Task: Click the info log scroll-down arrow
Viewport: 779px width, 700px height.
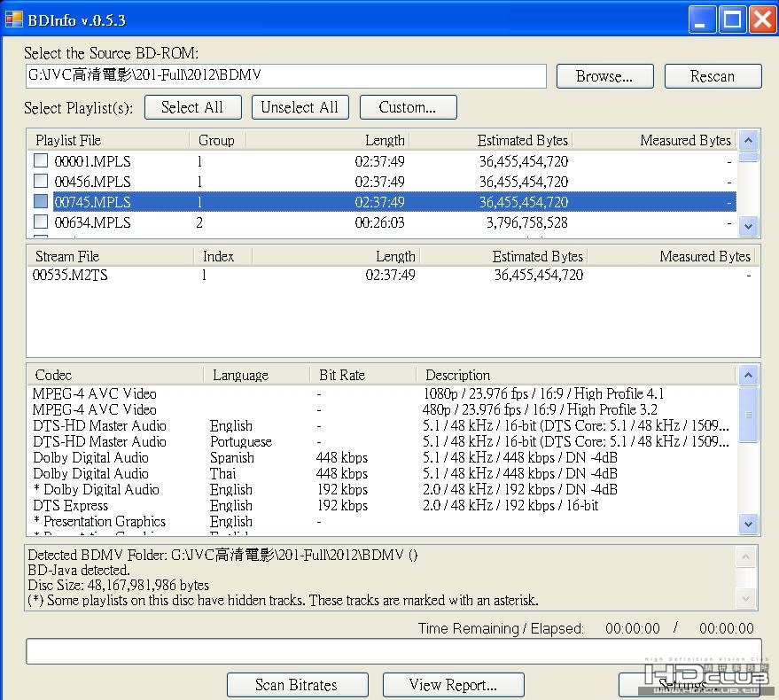Action: (x=745, y=599)
